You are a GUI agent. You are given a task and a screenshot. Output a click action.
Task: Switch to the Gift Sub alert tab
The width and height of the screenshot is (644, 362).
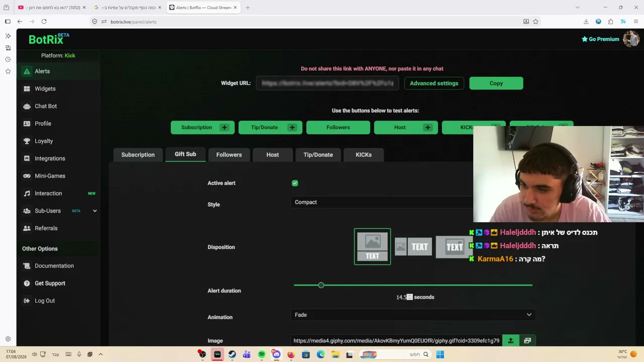click(185, 154)
